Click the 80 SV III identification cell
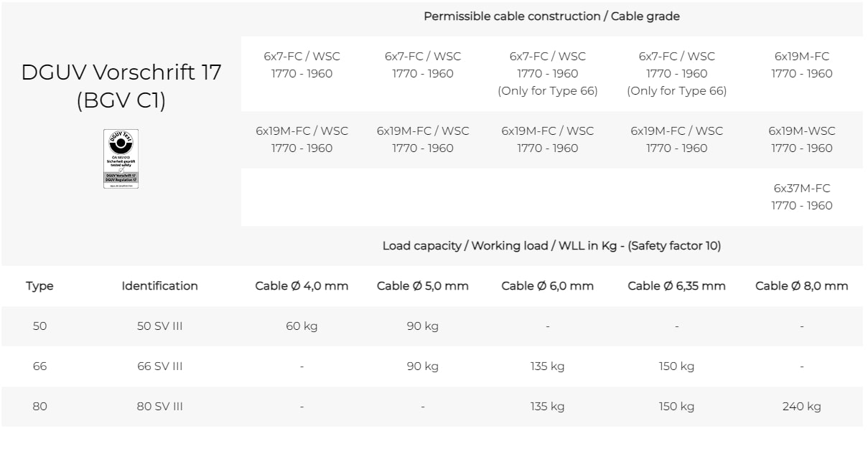The height and width of the screenshot is (459, 868). pyautogui.click(x=159, y=407)
